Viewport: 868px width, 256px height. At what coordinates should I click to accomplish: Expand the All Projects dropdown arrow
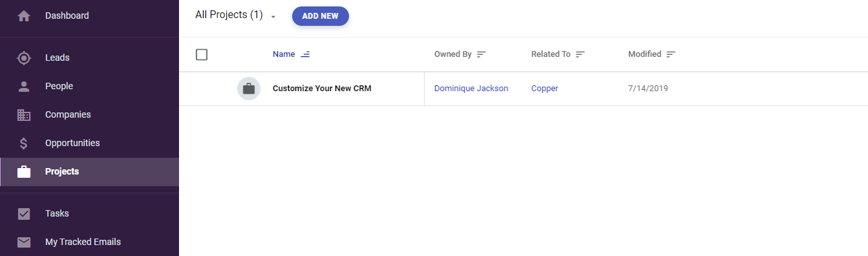(x=273, y=17)
